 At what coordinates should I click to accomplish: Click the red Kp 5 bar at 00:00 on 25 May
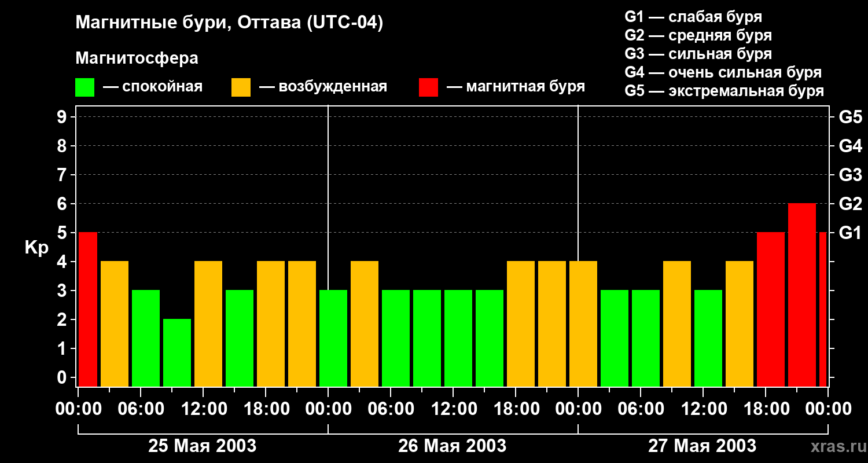(88, 310)
